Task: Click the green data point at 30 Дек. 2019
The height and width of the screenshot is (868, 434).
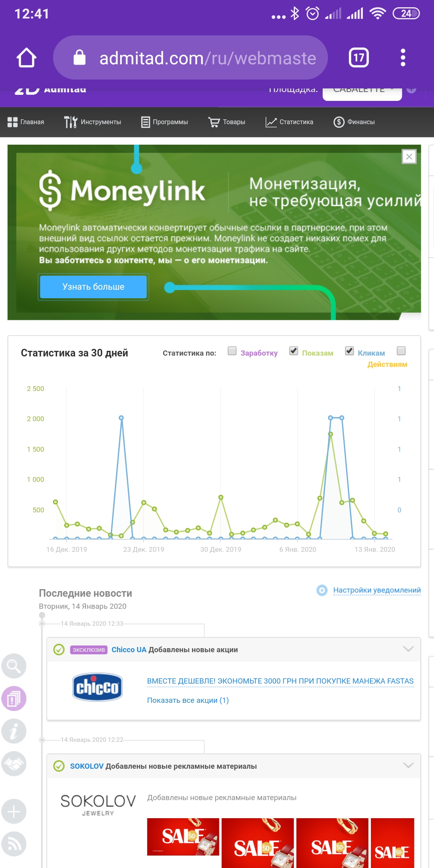Action: click(221, 497)
